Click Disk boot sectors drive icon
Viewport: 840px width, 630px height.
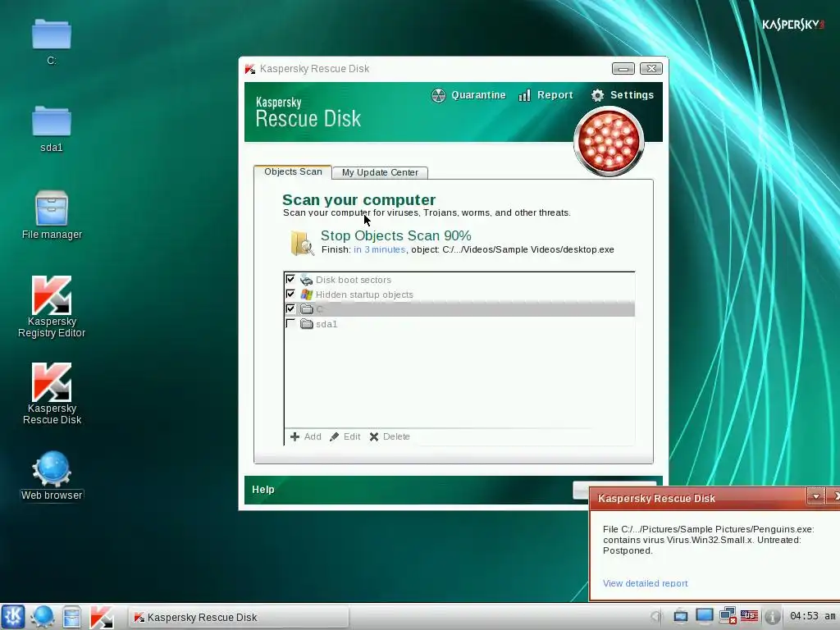tap(307, 280)
